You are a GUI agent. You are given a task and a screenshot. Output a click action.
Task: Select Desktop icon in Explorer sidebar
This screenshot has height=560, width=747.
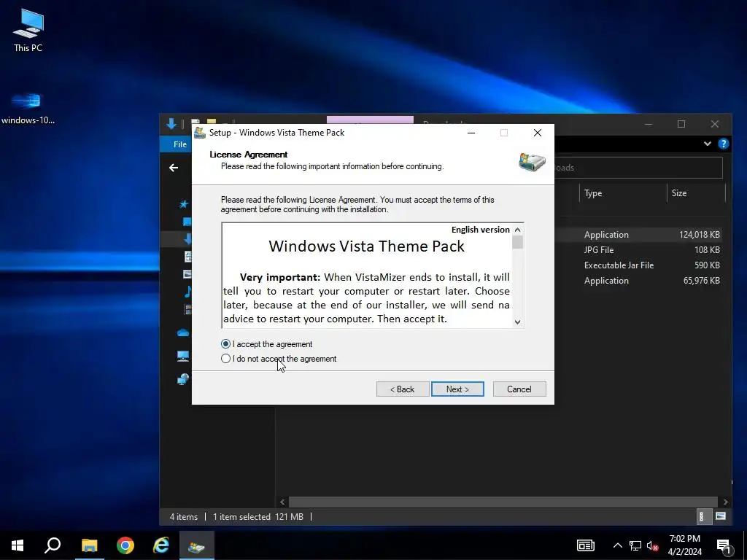187,222
